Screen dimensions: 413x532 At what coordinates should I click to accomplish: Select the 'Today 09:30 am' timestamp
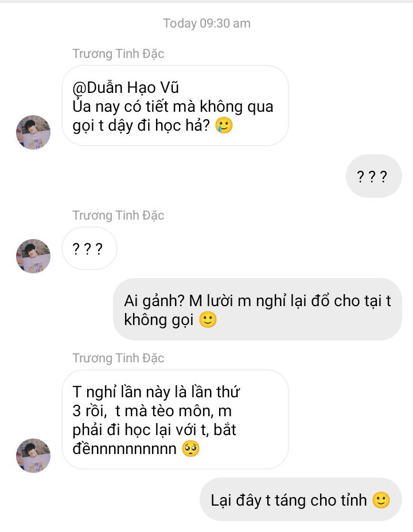pos(206,24)
